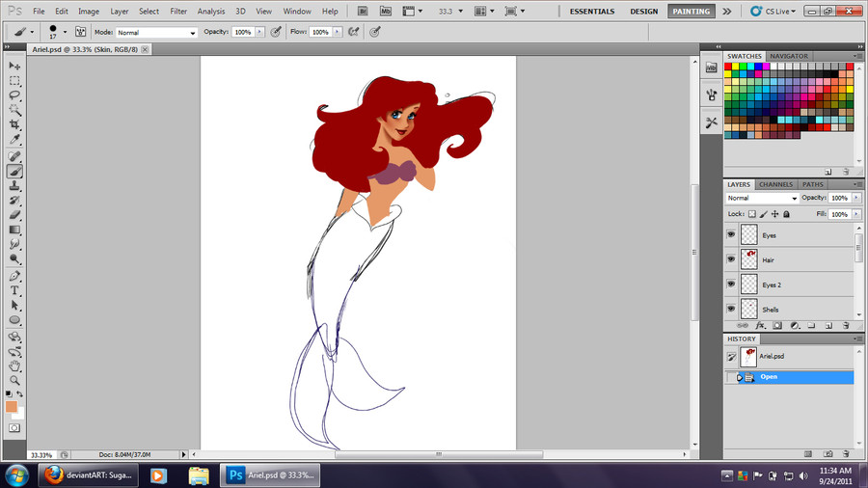Select the Rectangular Marquee tool

click(14, 81)
